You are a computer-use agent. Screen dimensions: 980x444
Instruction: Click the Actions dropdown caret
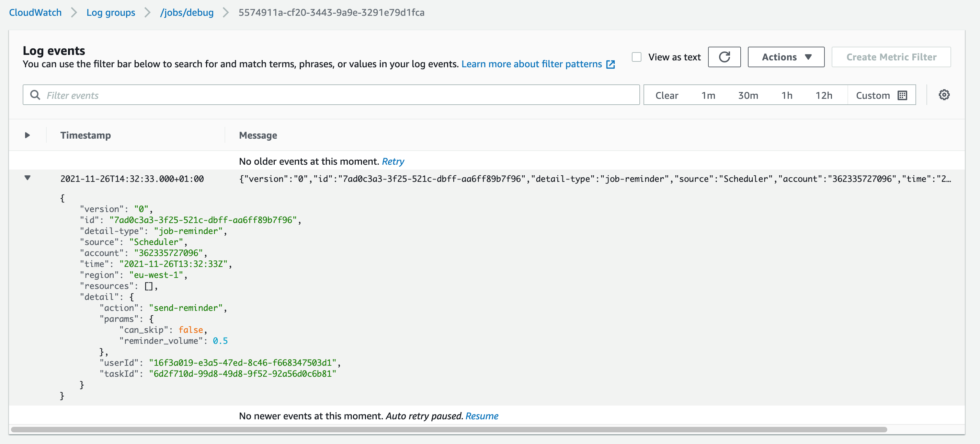809,57
